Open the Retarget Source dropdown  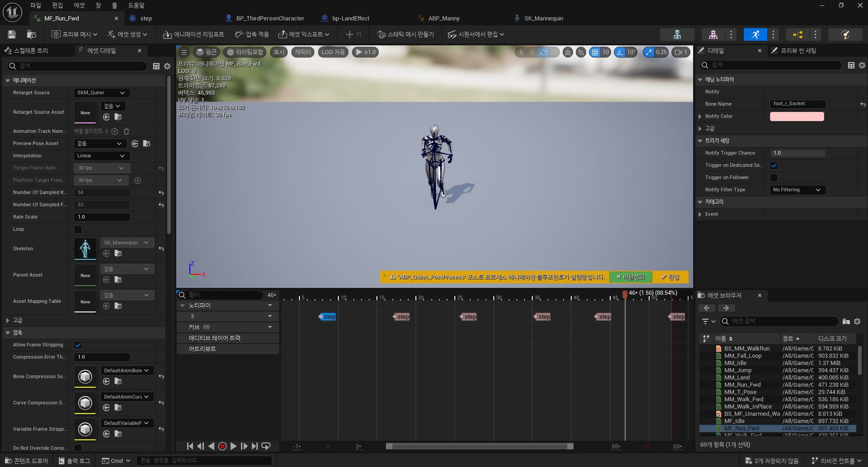point(102,93)
